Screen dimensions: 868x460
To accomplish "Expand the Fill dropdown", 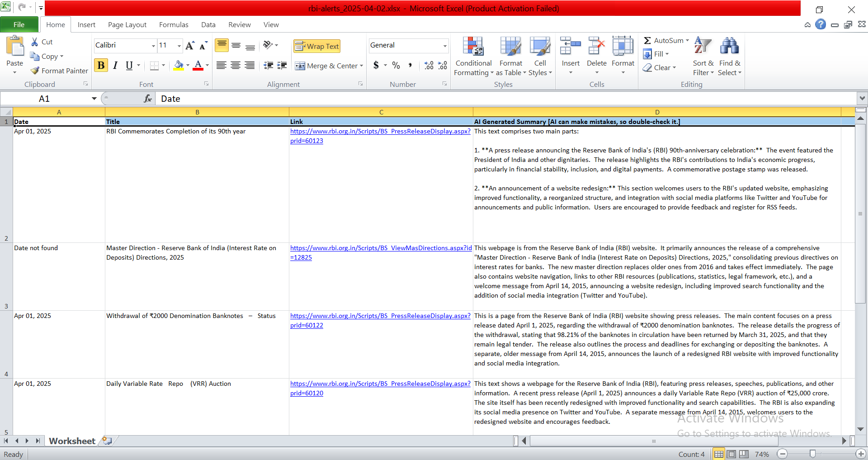I will click(667, 54).
